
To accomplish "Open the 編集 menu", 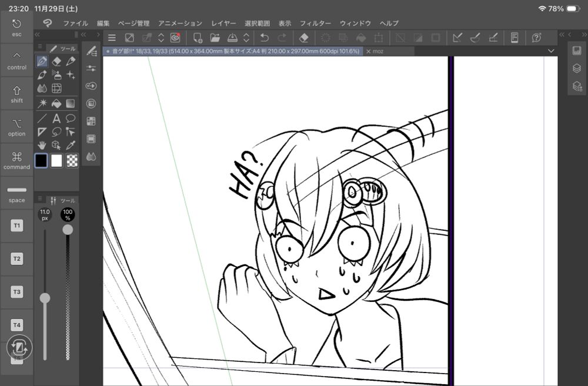I will tap(103, 24).
